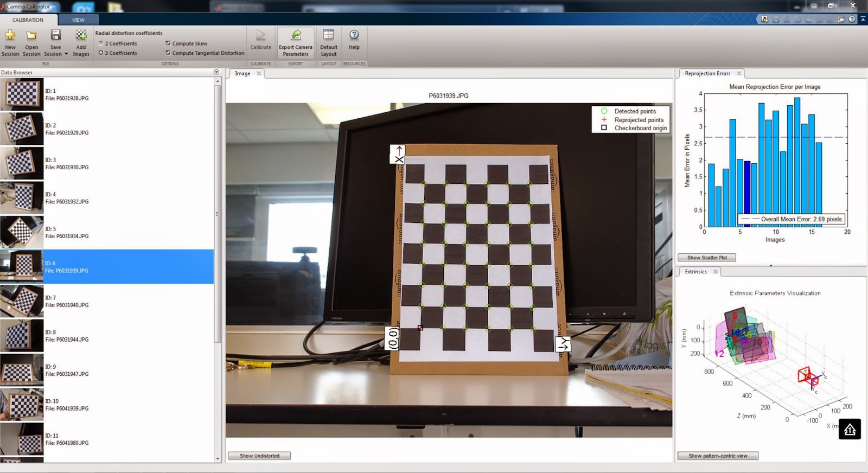Add Images to the calibration session
868x473 pixels.
(x=81, y=43)
